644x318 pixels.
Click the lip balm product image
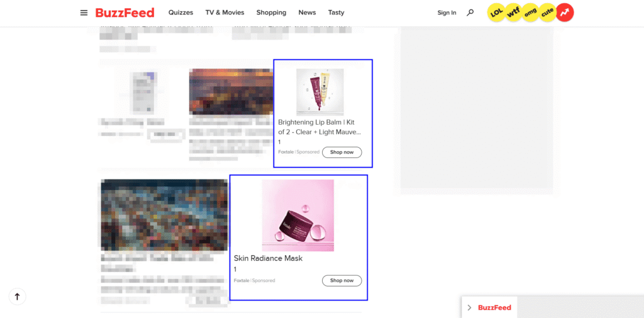click(320, 92)
